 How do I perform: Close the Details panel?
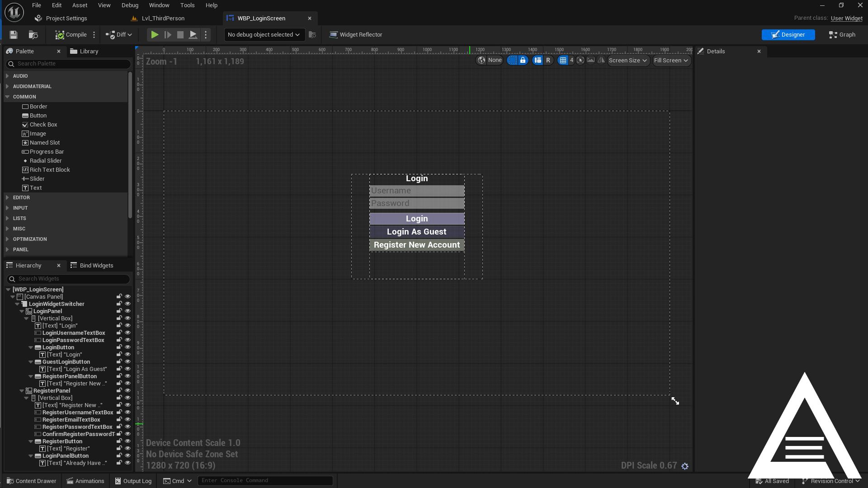pyautogui.click(x=759, y=52)
